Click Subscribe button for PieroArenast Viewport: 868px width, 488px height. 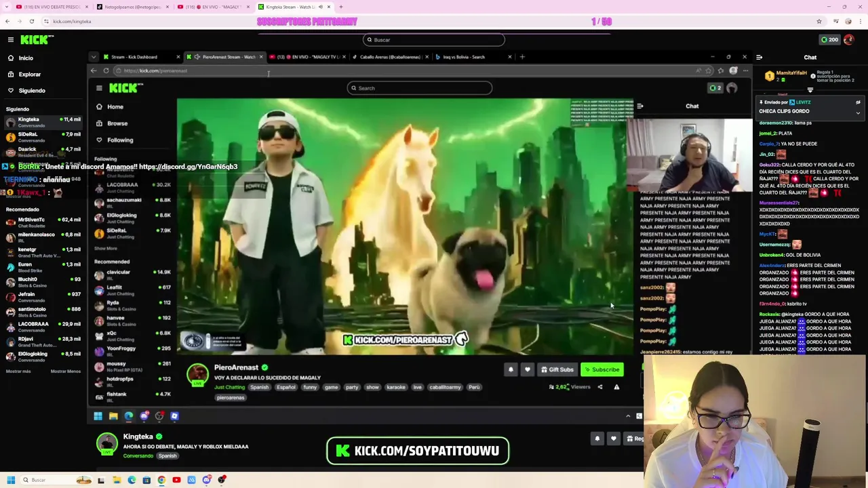(x=601, y=369)
